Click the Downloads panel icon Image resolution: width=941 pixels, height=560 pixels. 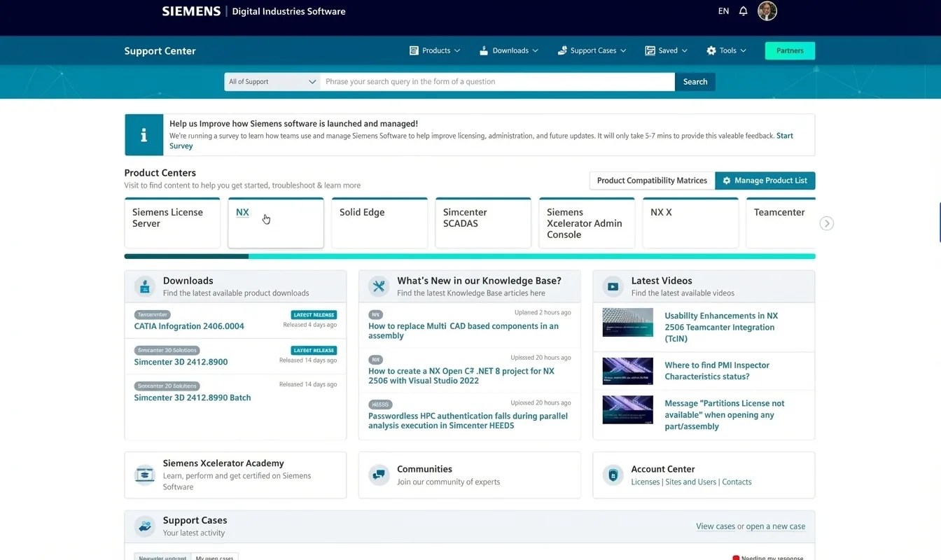(145, 286)
